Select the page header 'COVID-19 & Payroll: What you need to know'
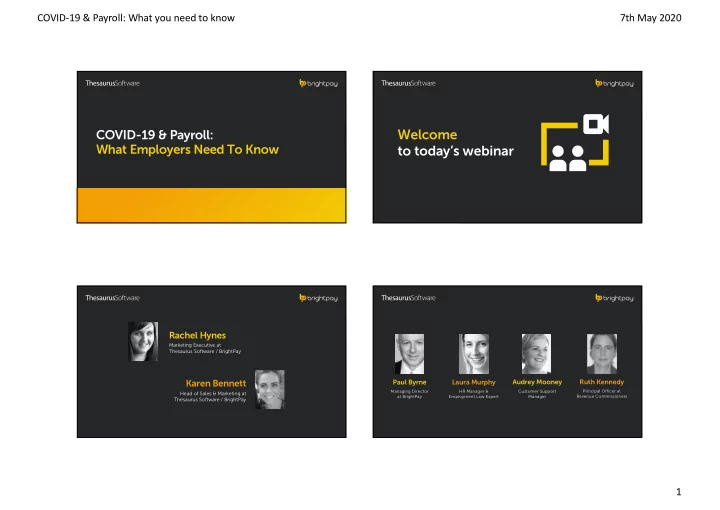720x510 pixels. click(x=136, y=18)
